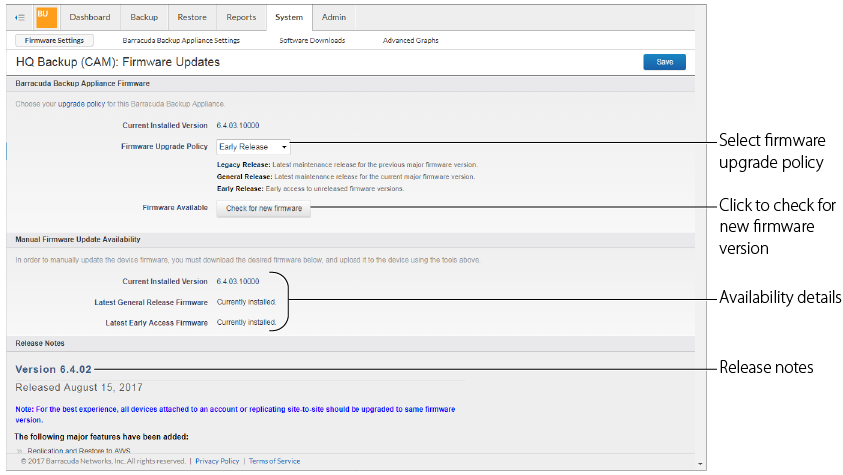Switch to the Backup tab
843x475 pixels.
[144, 17]
